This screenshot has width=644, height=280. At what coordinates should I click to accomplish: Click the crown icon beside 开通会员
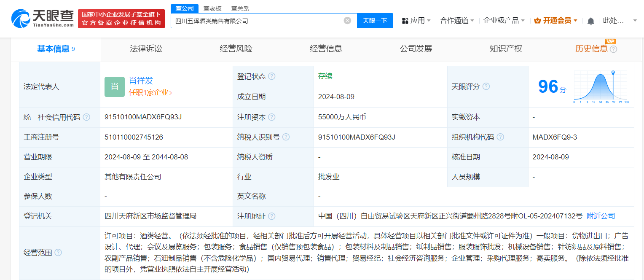tap(538, 19)
